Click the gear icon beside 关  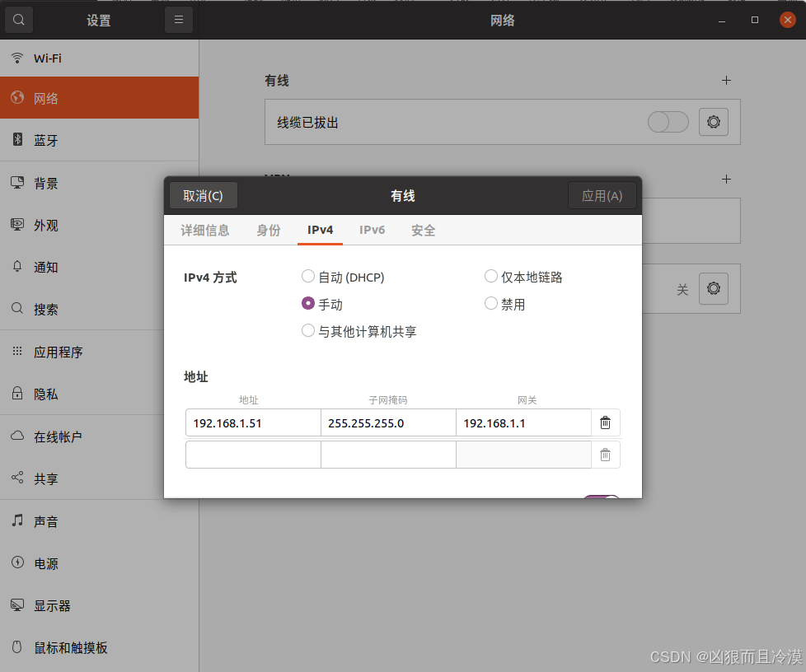click(x=714, y=288)
